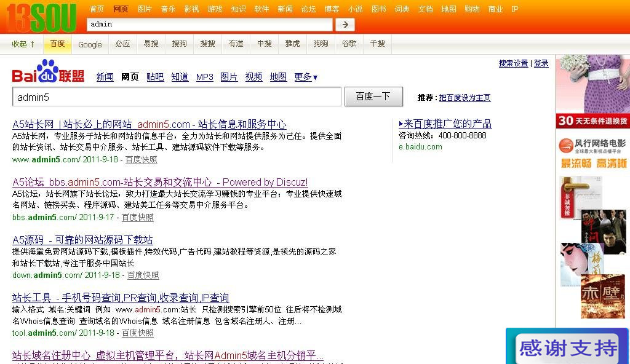Open 首页 in the 13SOU top navigation

pos(97,9)
